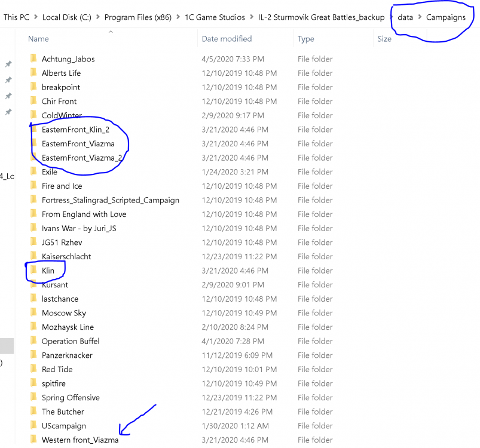Click the Fire and Ice folder icon
Viewport: 480px width, 448px height.
33,185
